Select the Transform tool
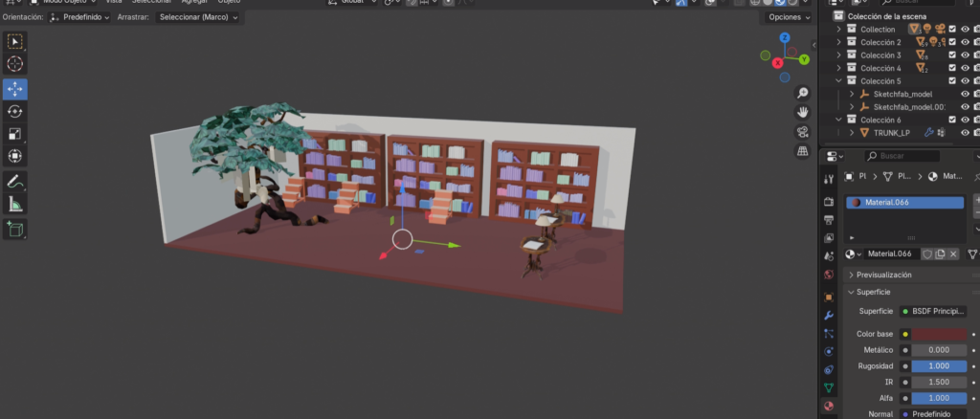This screenshot has width=980, height=419. pyautogui.click(x=15, y=156)
